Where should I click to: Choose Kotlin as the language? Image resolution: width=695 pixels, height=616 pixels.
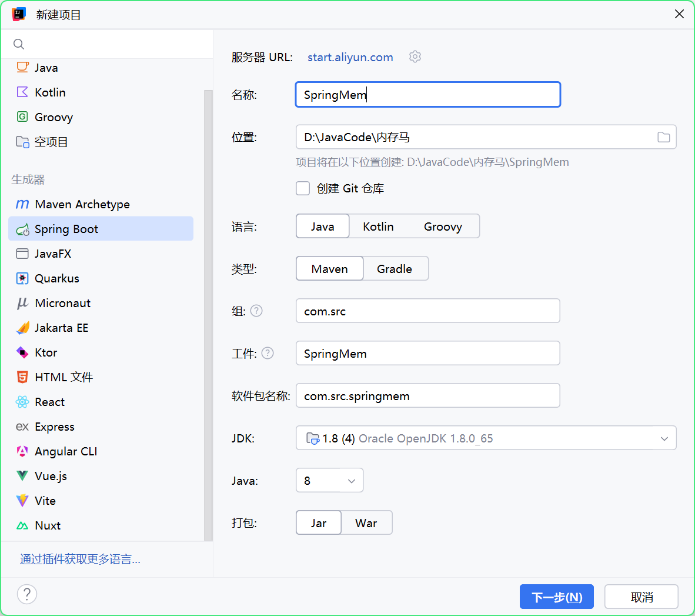click(x=378, y=226)
